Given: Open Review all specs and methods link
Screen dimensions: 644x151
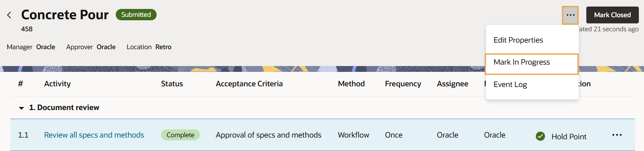Looking at the screenshot, I should pos(94,135).
